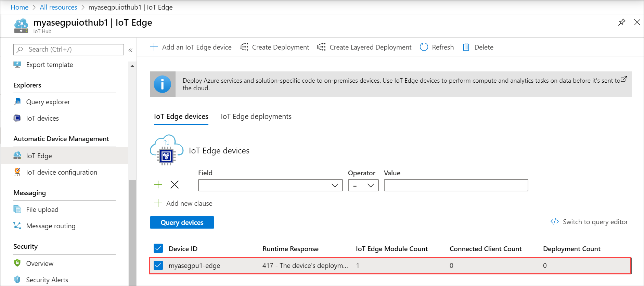Remove the filter clause with X icon

click(175, 185)
